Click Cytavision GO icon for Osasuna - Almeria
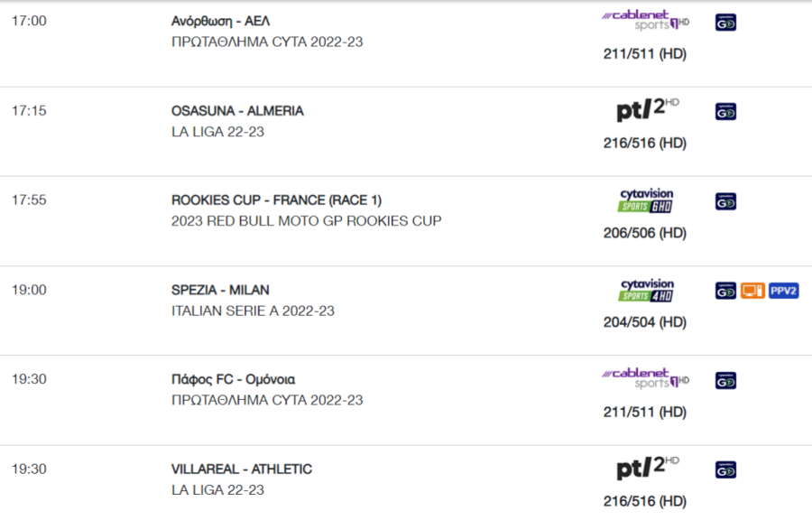Viewport: 812px width, 520px height. 725,112
